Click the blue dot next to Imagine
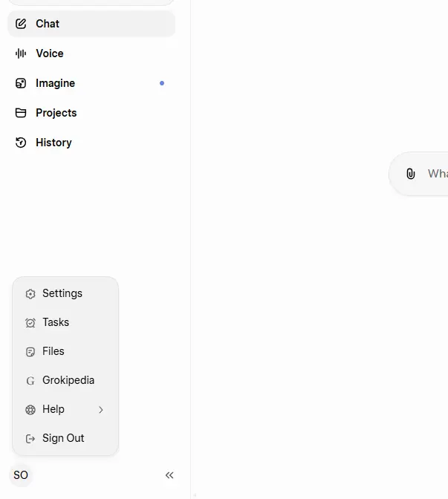The width and height of the screenshot is (448, 499). [162, 83]
